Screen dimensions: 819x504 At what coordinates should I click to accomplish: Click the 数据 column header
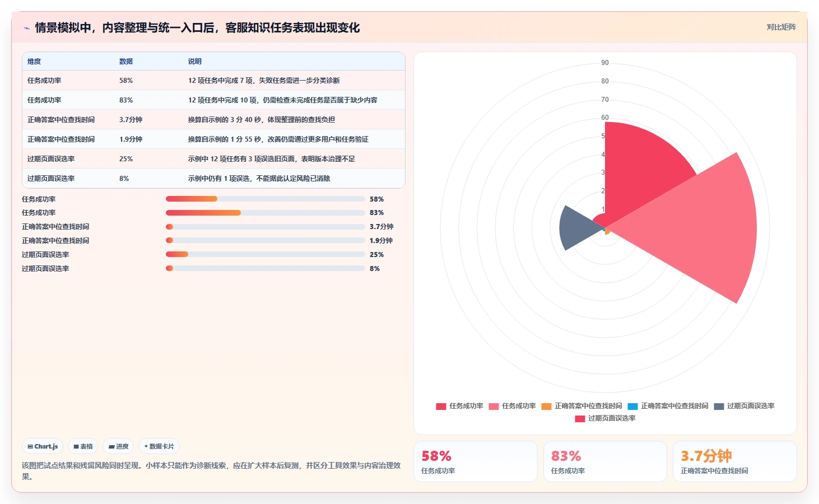[x=126, y=62]
